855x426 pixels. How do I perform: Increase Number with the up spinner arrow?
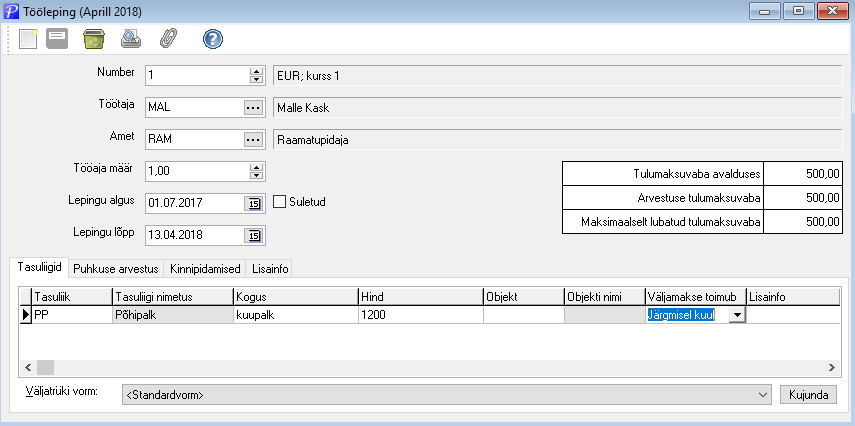tap(256, 71)
